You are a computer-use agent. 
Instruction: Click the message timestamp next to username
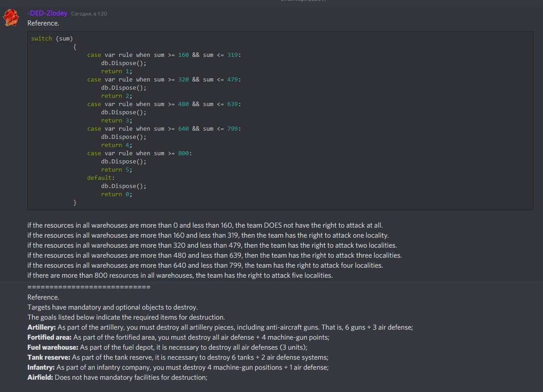pos(89,14)
